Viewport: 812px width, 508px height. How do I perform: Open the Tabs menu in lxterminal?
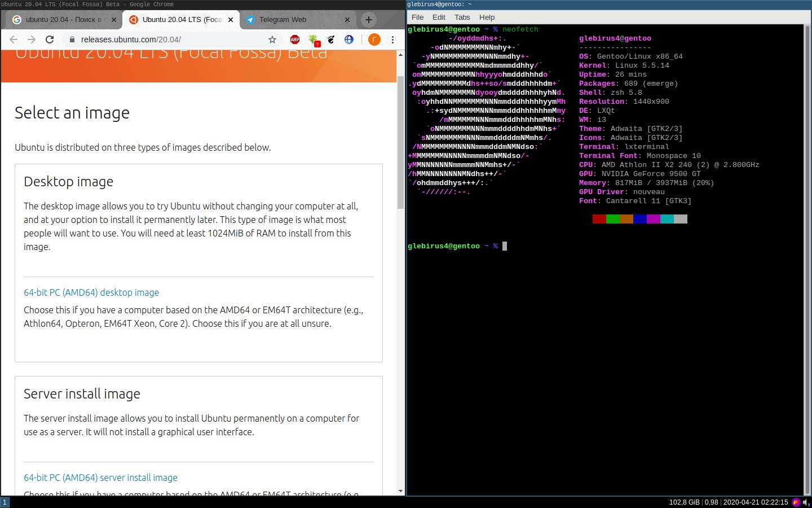(462, 17)
